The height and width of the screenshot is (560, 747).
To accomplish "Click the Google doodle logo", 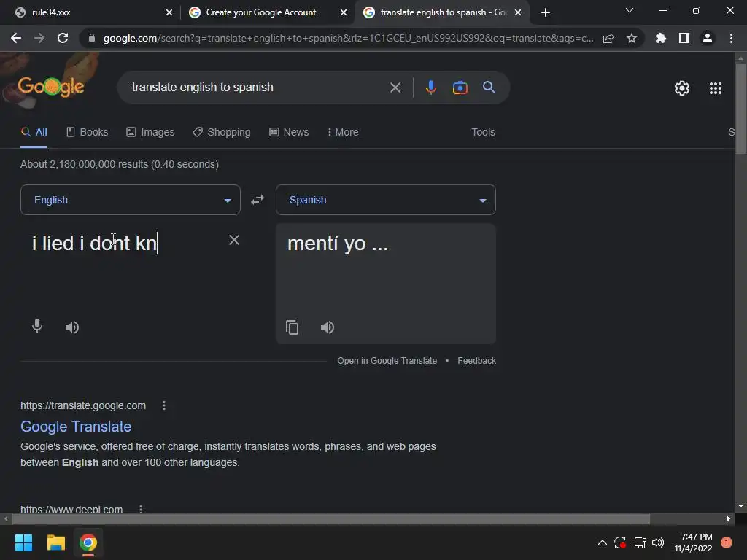I will (51, 87).
